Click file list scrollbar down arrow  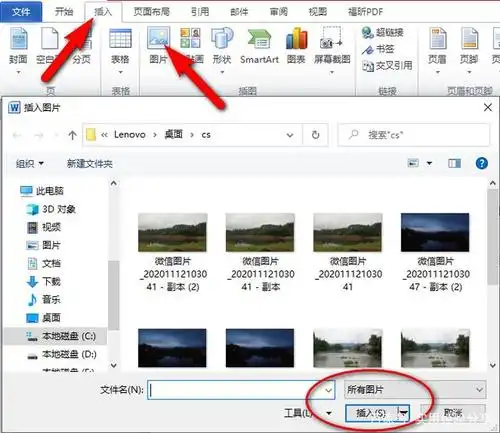(x=493, y=365)
